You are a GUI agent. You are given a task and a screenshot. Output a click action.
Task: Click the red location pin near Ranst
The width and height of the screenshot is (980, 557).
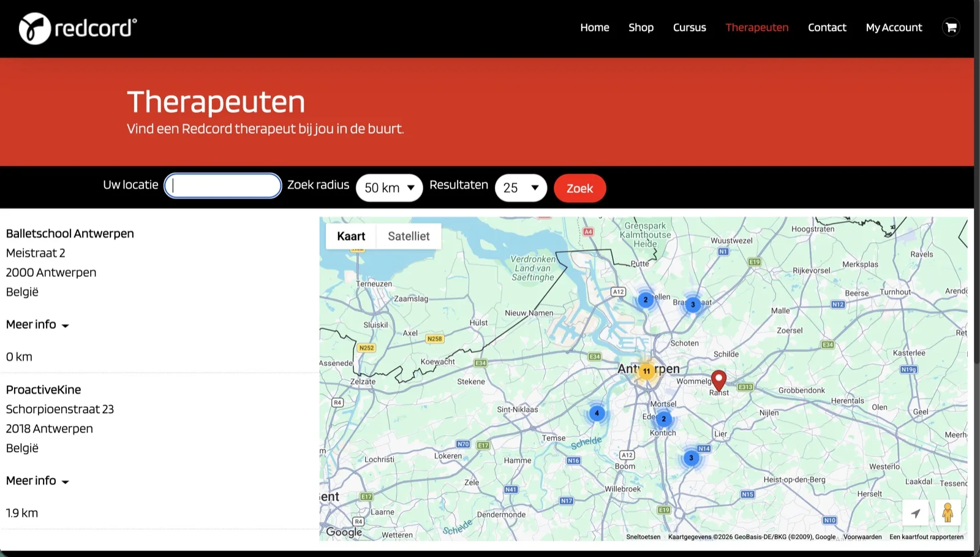click(718, 381)
